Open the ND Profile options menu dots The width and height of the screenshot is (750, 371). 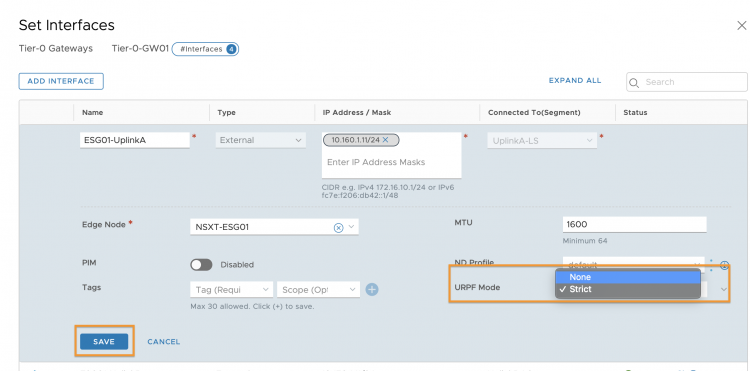click(711, 265)
